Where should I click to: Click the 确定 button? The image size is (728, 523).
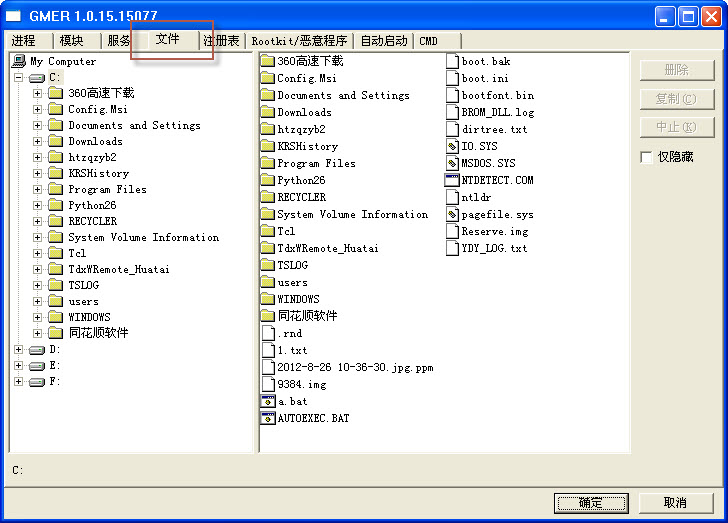(x=590, y=502)
